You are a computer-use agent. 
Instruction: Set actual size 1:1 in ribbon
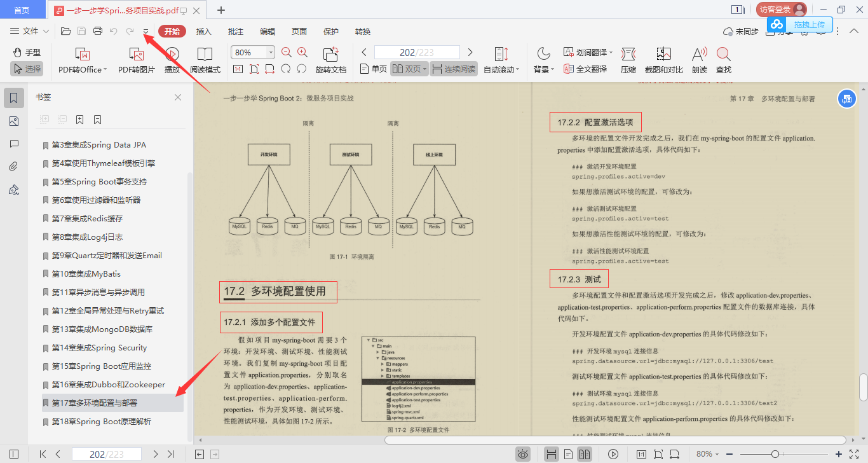238,69
